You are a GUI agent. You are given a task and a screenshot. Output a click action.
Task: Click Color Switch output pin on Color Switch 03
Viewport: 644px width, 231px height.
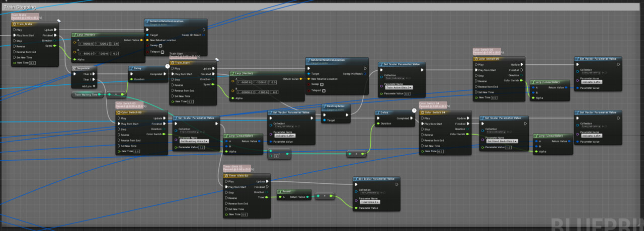click(x=165, y=134)
